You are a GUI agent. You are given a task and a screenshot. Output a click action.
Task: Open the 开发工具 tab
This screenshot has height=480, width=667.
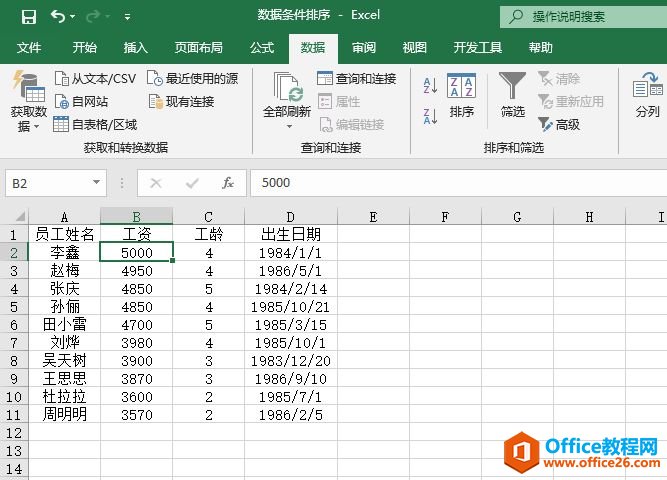477,48
